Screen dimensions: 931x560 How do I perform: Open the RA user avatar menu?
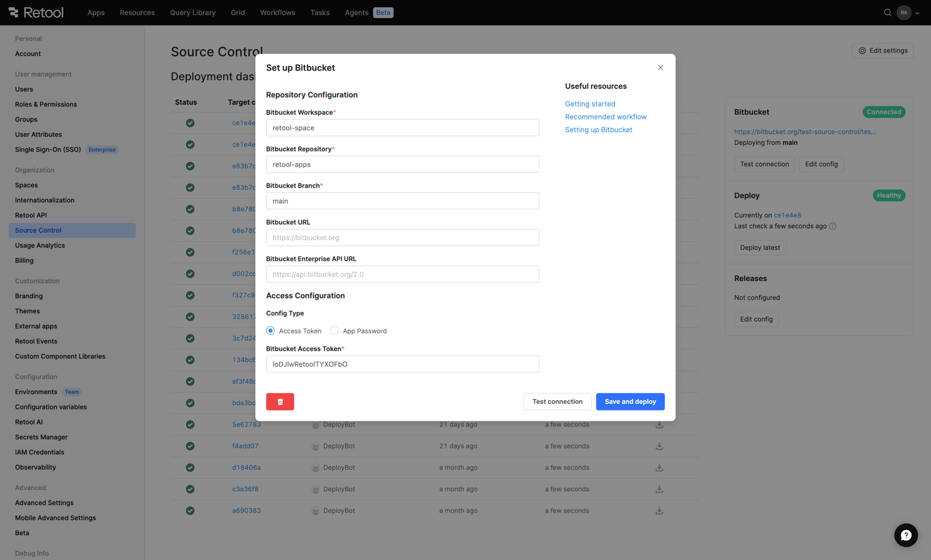904,12
